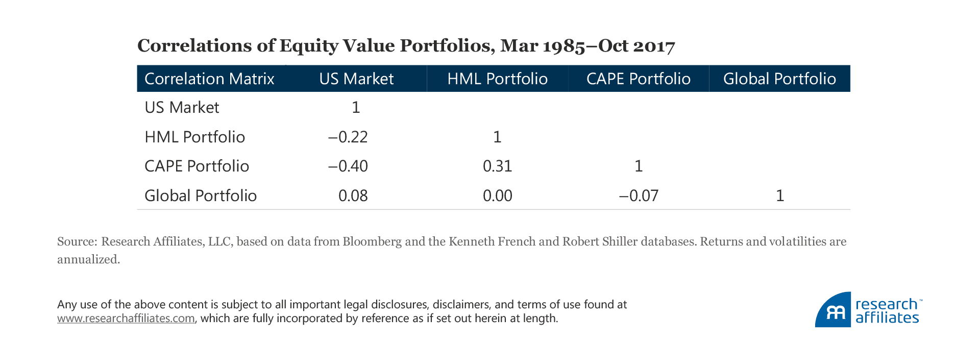Select the CAPE Portfolio row label
The height and width of the screenshot is (342, 980).
(197, 166)
